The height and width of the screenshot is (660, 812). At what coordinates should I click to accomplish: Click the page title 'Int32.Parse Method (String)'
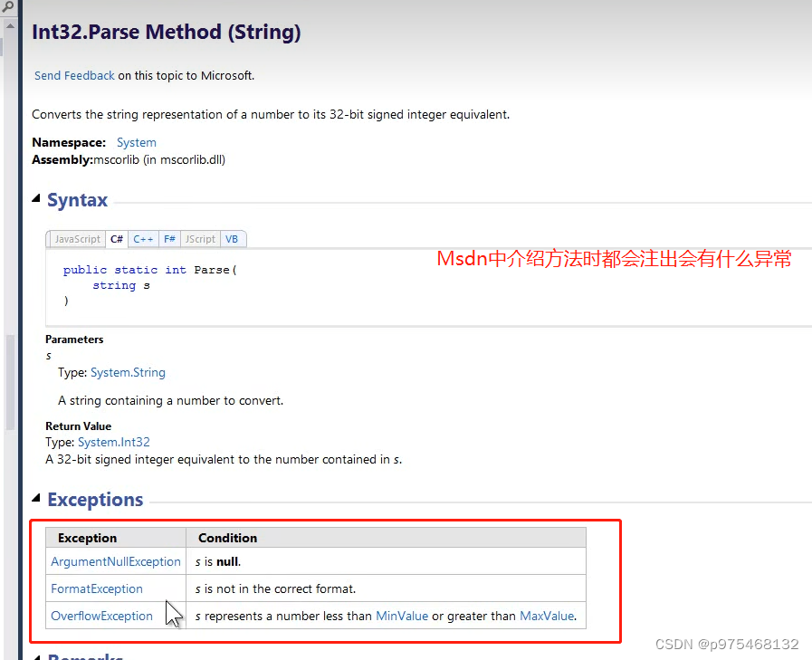pyautogui.click(x=167, y=32)
